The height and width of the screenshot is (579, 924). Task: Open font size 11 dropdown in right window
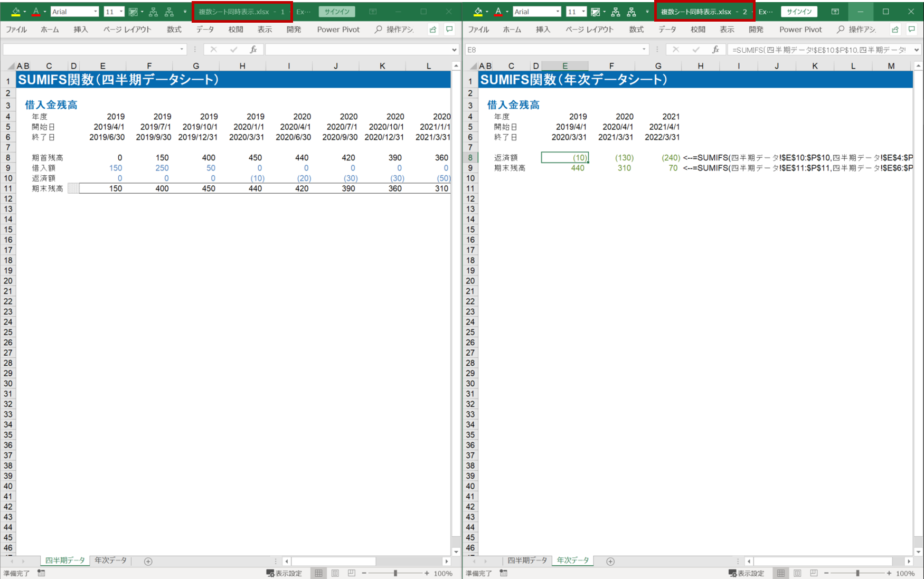coord(583,12)
